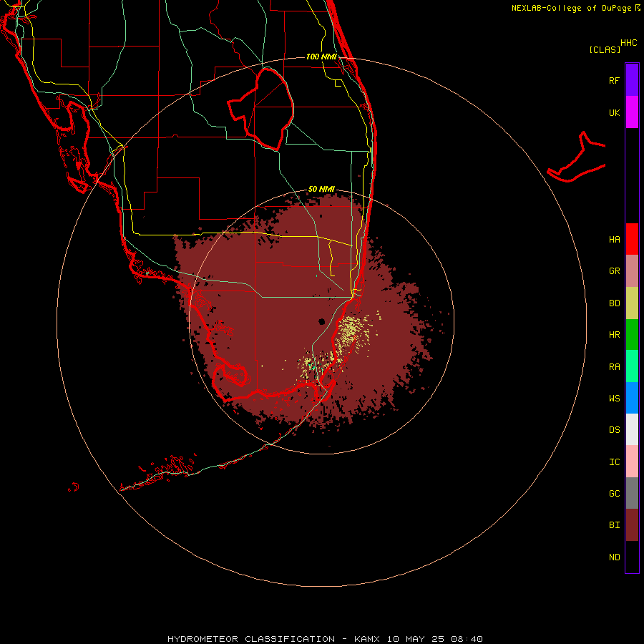Select the GR legend label

[614, 271]
